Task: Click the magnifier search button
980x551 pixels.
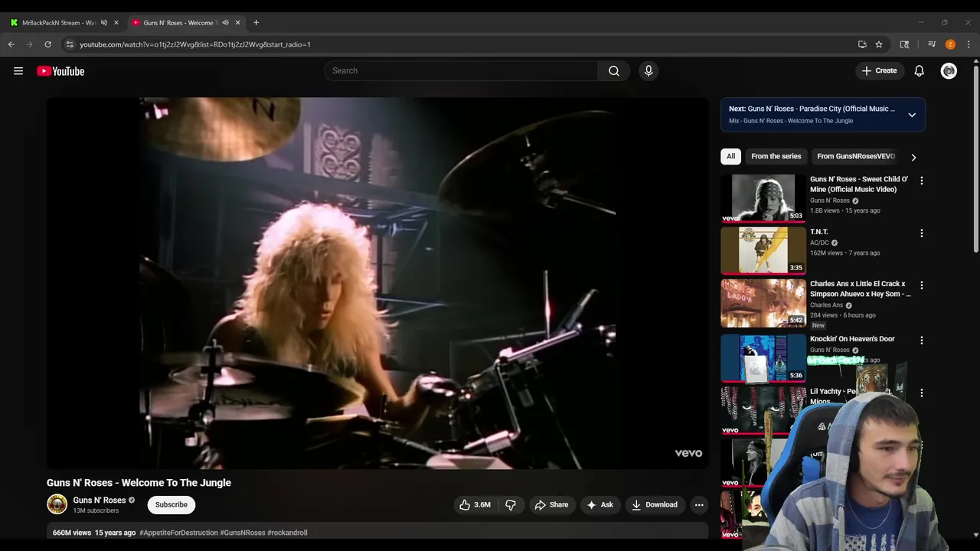Action: [x=614, y=71]
